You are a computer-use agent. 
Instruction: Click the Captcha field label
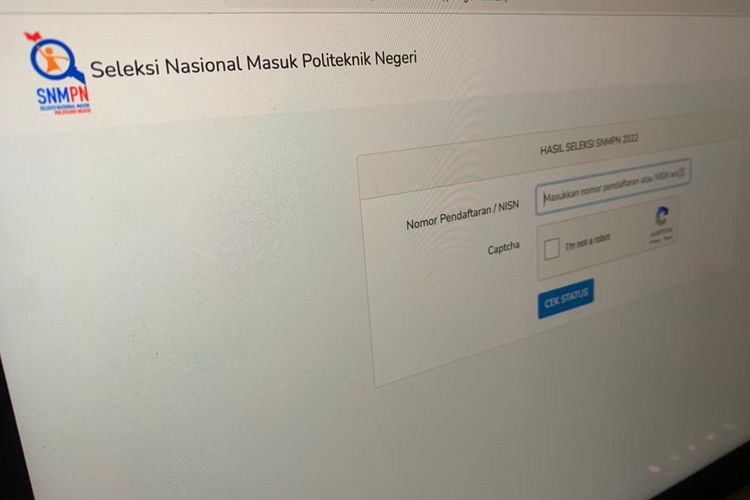(503, 248)
